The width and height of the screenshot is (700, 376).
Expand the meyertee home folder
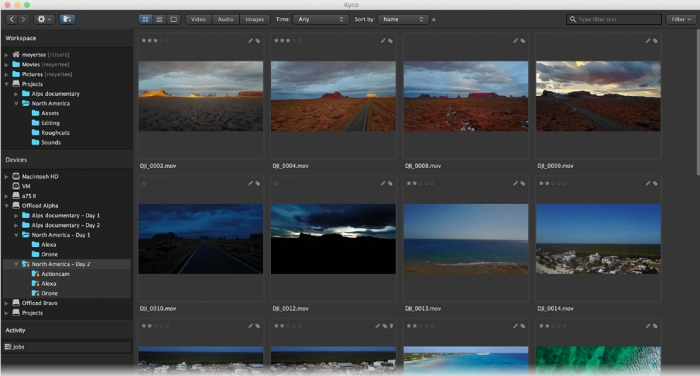pyautogui.click(x=6, y=55)
